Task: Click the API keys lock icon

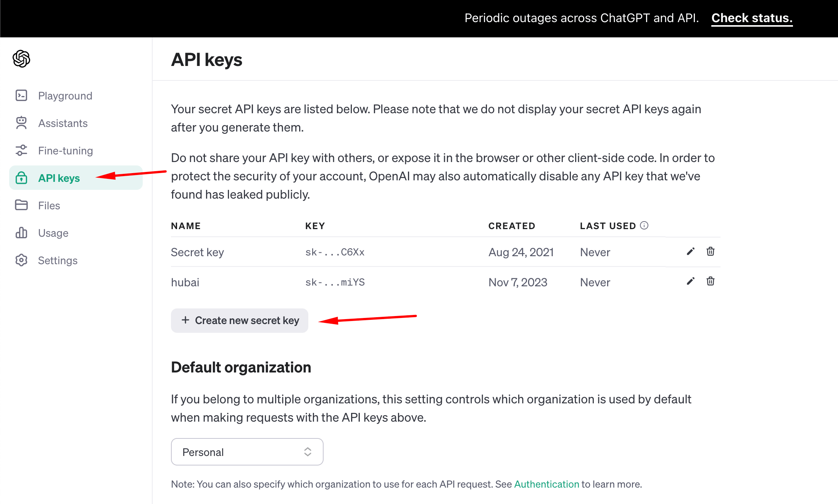Action: coord(21,178)
